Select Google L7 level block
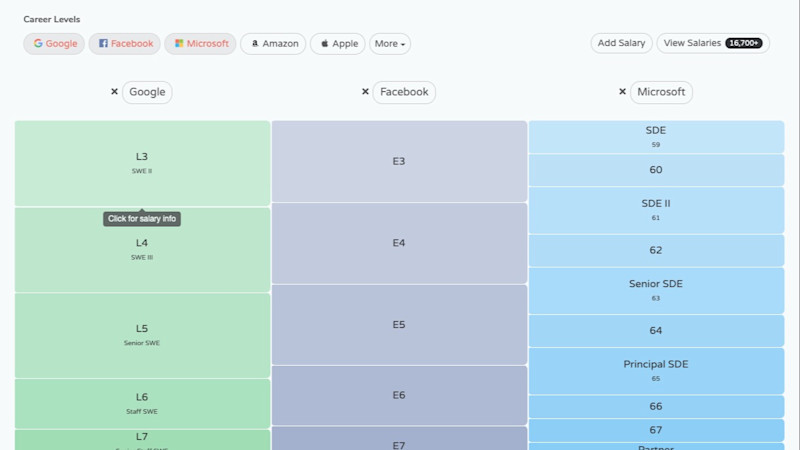800x450 pixels. coord(142,440)
